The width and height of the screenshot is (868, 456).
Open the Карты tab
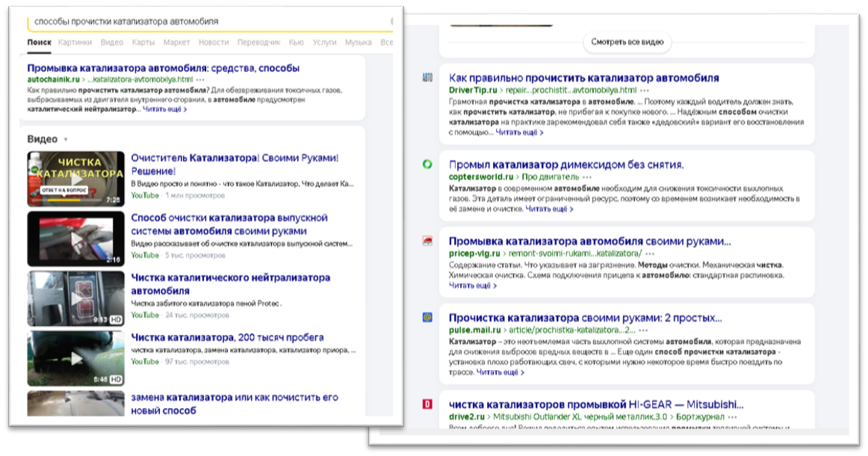(x=143, y=42)
